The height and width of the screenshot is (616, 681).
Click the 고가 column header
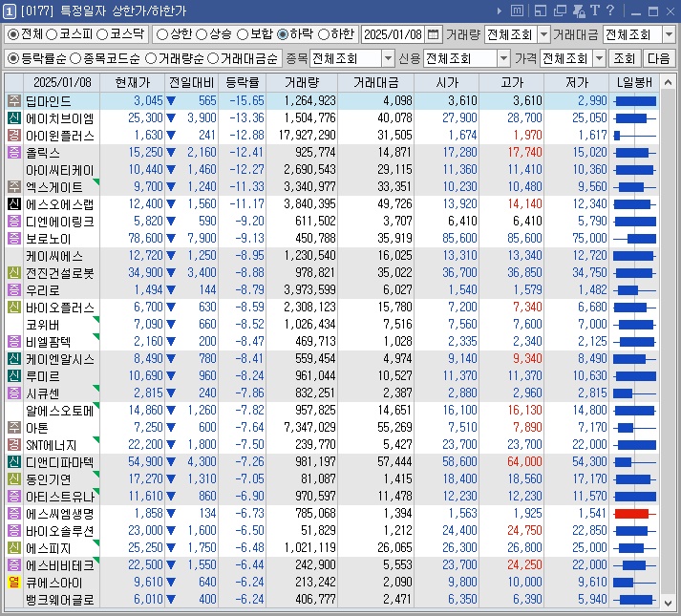(x=512, y=82)
